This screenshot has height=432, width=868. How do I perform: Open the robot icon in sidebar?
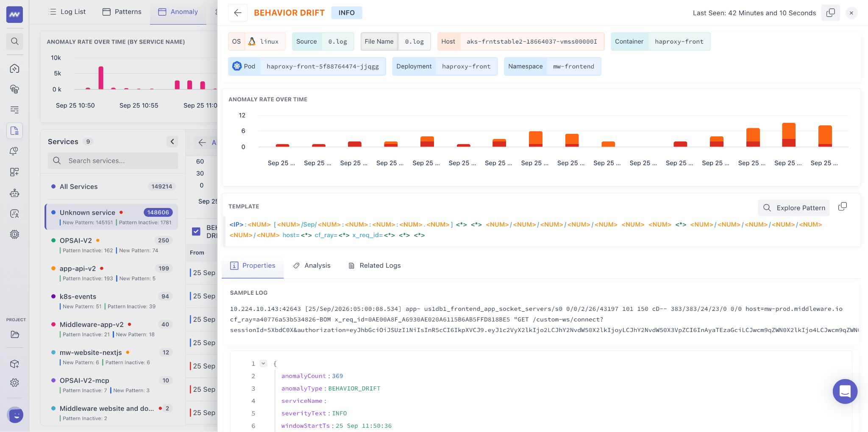click(15, 193)
